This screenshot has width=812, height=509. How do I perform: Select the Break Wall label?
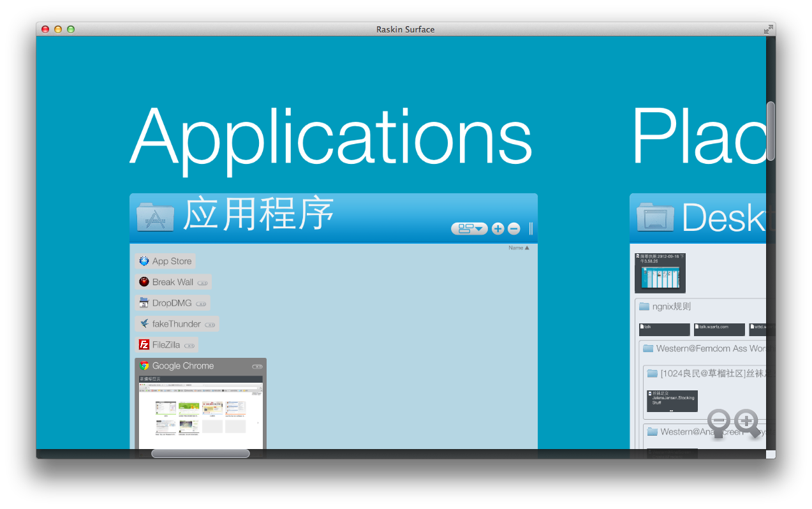(x=173, y=282)
